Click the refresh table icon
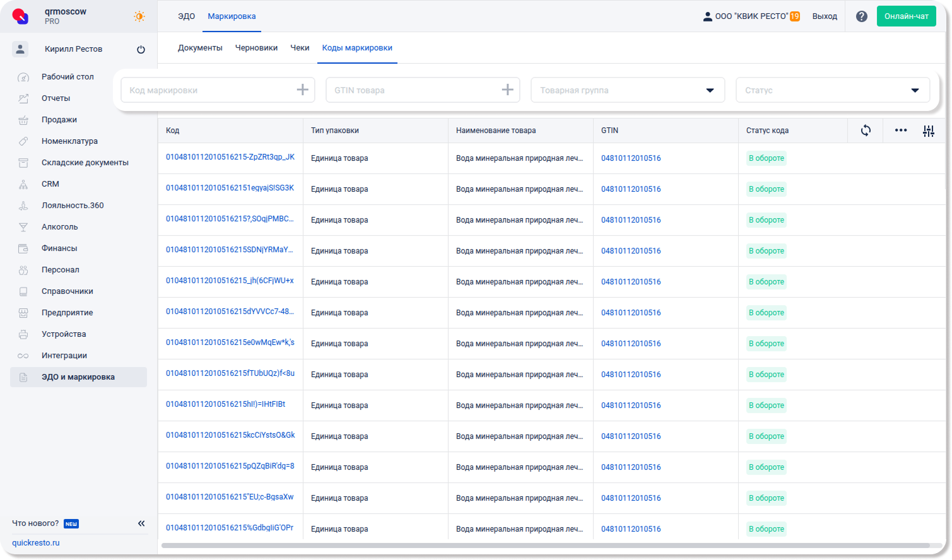The width and height of the screenshot is (952, 560). click(x=866, y=131)
